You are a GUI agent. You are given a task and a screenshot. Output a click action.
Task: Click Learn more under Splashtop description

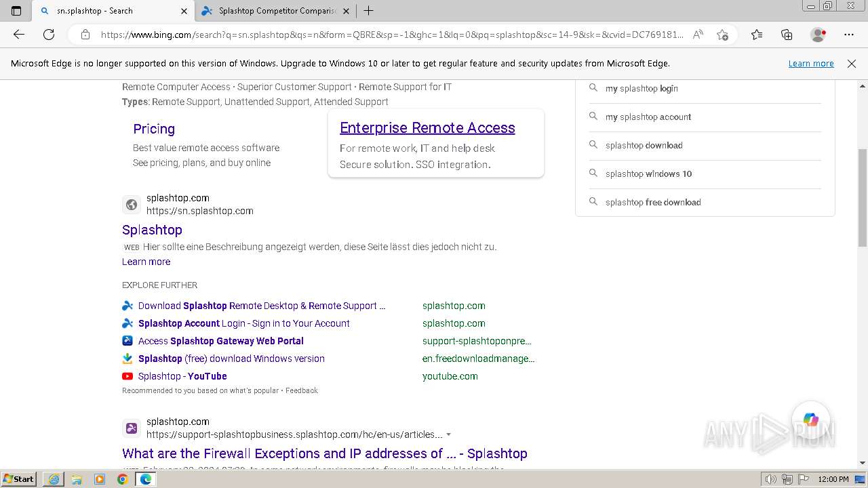pyautogui.click(x=146, y=262)
